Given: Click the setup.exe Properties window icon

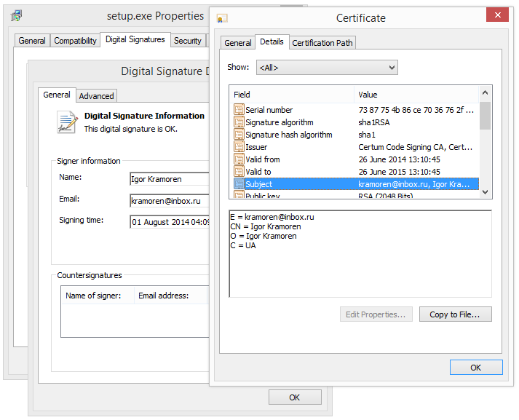Looking at the screenshot, I should pos(16,15).
